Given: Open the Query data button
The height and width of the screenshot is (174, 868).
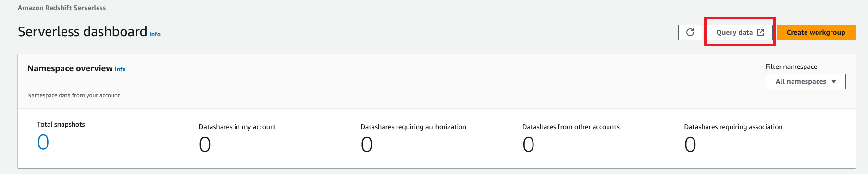Looking at the screenshot, I should [x=740, y=32].
